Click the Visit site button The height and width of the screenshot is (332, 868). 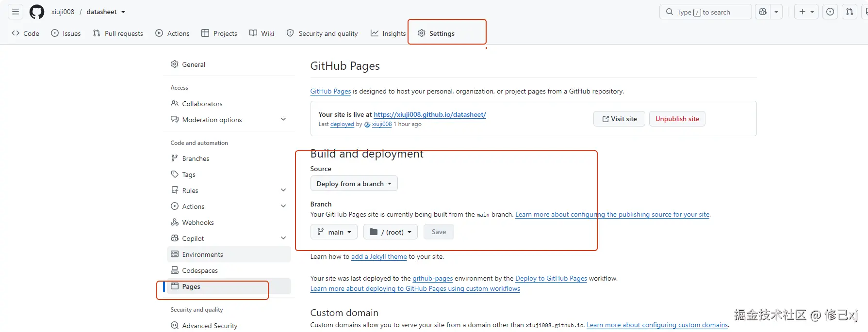pyautogui.click(x=619, y=119)
